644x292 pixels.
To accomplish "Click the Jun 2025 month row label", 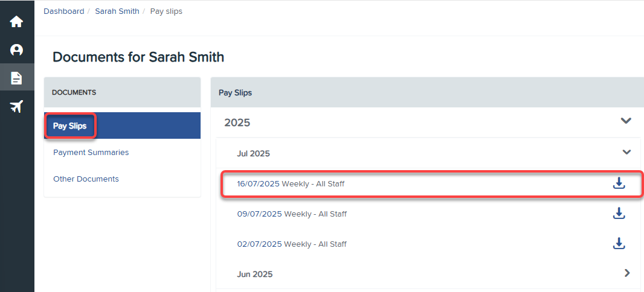I will pyautogui.click(x=255, y=274).
